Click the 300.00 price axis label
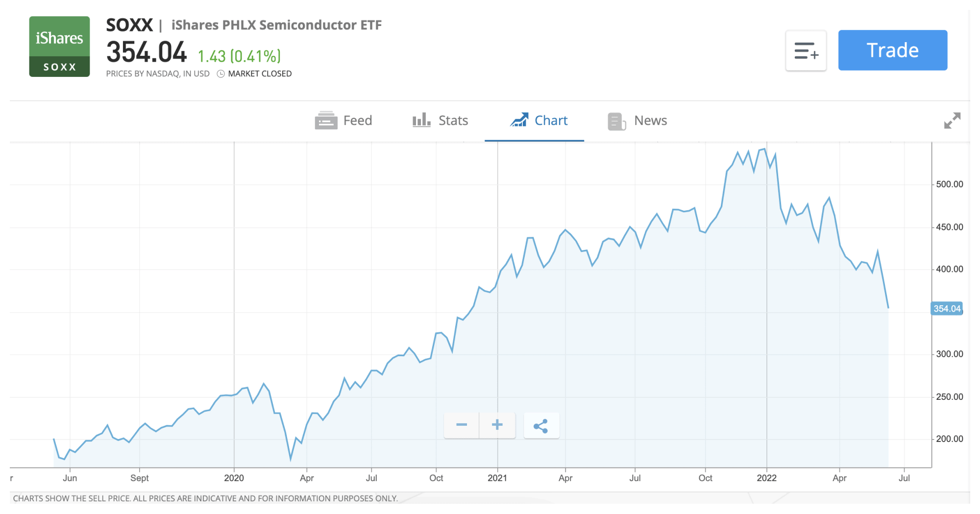The height and width of the screenshot is (514, 980). [x=950, y=354]
